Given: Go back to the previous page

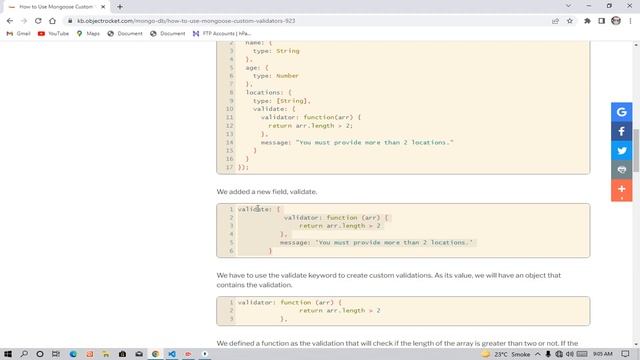Looking at the screenshot, I should coord(10,21).
